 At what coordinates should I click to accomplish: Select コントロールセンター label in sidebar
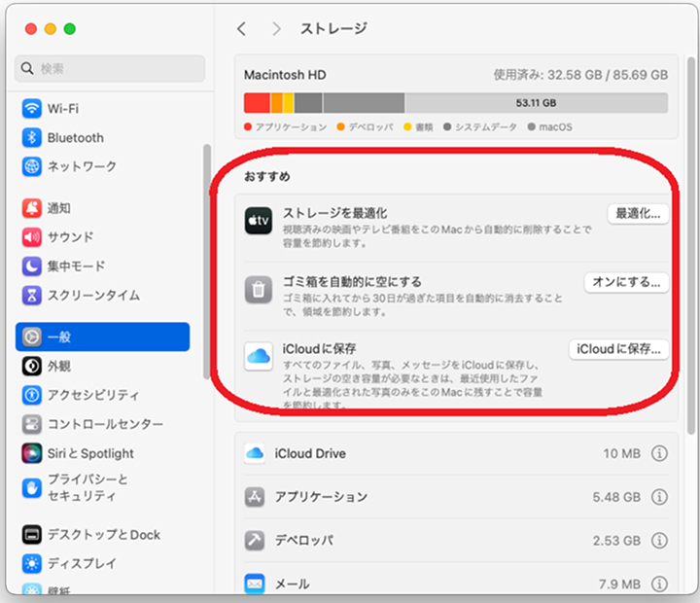pyautogui.click(x=105, y=424)
